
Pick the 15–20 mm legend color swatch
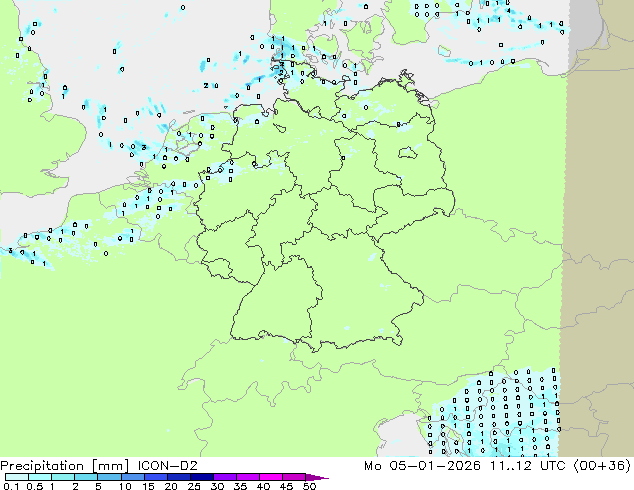[x=155, y=477]
